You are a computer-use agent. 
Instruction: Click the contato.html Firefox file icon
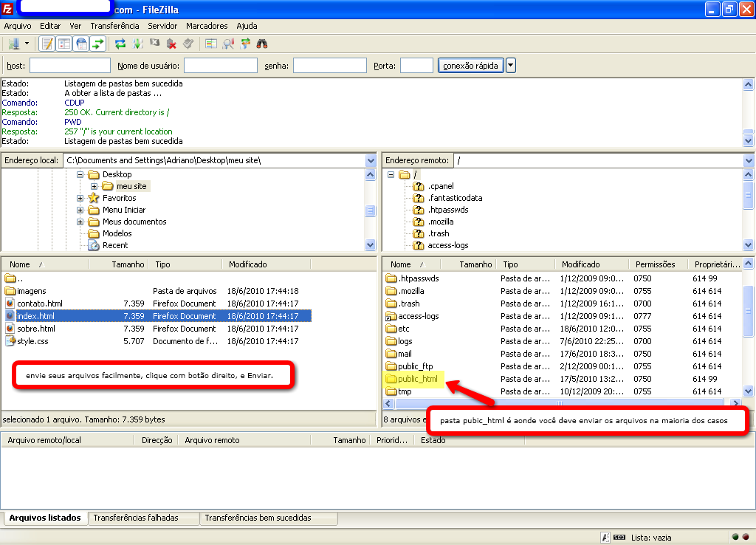tap(10, 304)
